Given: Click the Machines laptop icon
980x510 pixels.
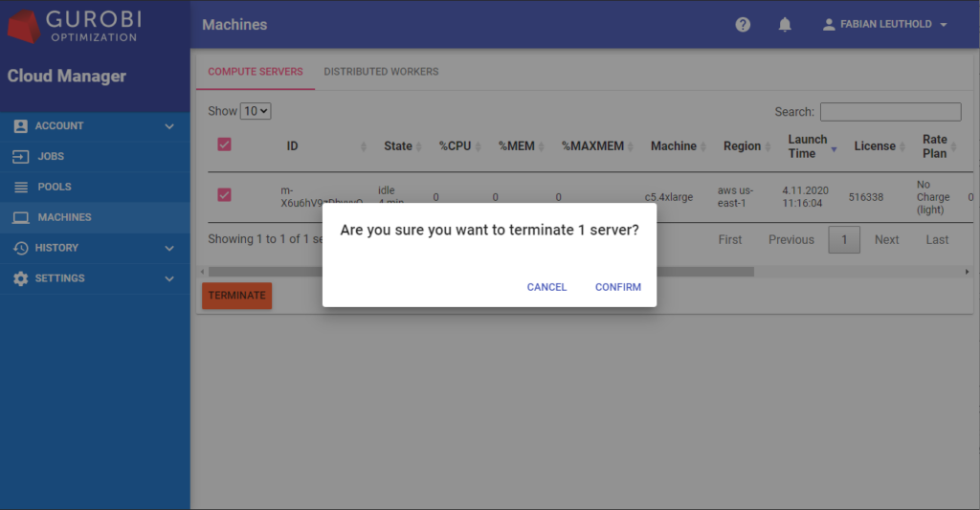Looking at the screenshot, I should click(x=21, y=217).
